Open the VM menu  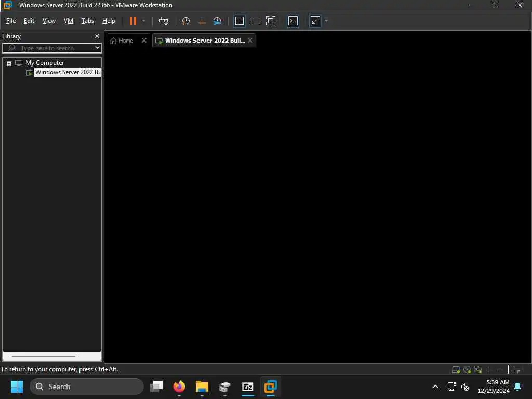[x=69, y=21]
